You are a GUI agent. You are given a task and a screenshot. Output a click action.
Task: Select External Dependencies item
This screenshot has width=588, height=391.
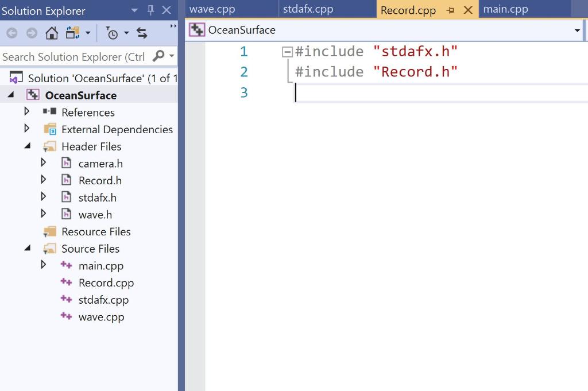pyautogui.click(x=117, y=129)
